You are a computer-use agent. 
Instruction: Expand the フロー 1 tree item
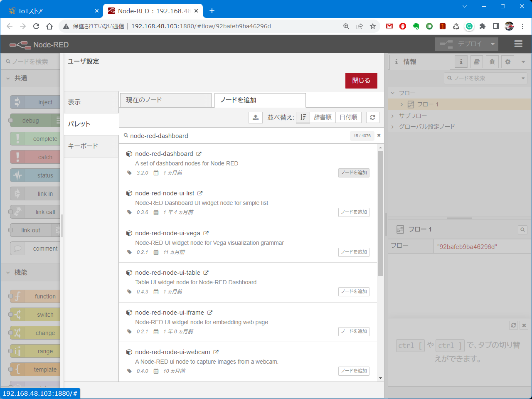pos(401,104)
